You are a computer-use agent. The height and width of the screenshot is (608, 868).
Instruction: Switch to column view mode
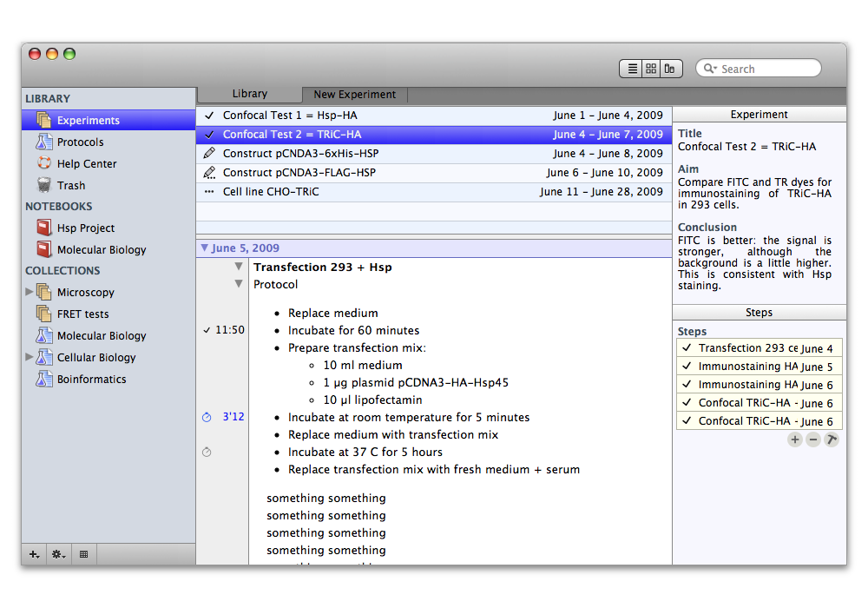[x=670, y=69]
